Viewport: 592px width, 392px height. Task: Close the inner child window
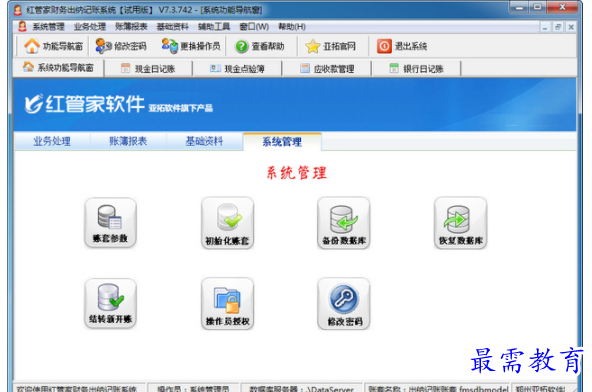[571, 27]
